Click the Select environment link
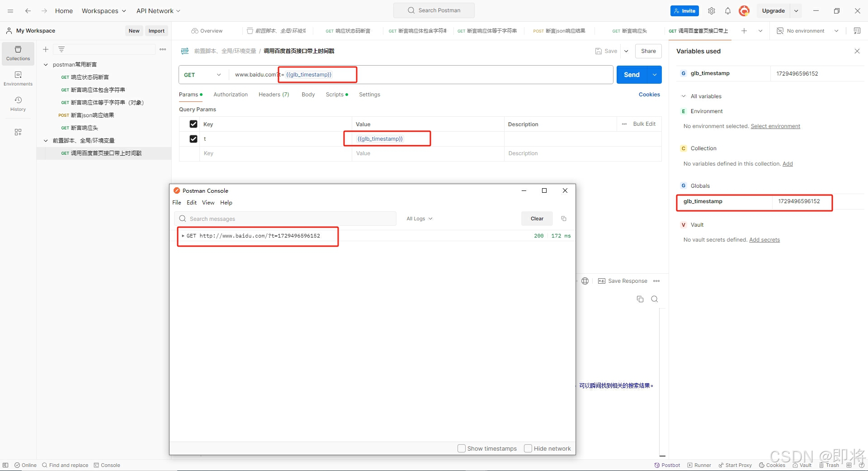 [x=775, y=126]
